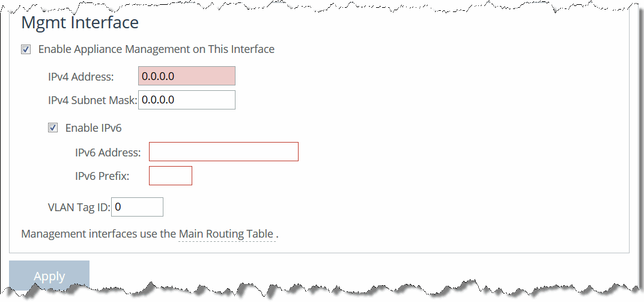This screenshot has width=644, height=302.
Task: Click the 0 value in VLAN Tag ID
Action: pyautogui.click(x=118, y=207)
